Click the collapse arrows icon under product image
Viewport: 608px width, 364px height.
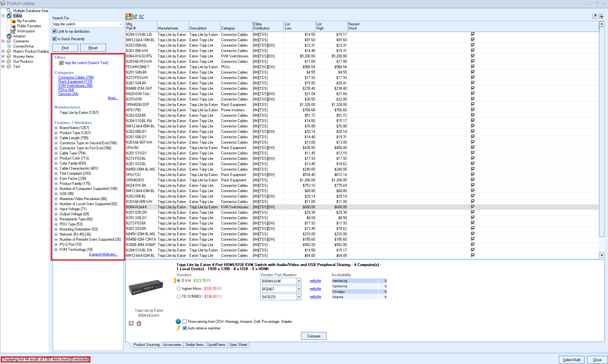pyautogui.click(x=131, y=323)
